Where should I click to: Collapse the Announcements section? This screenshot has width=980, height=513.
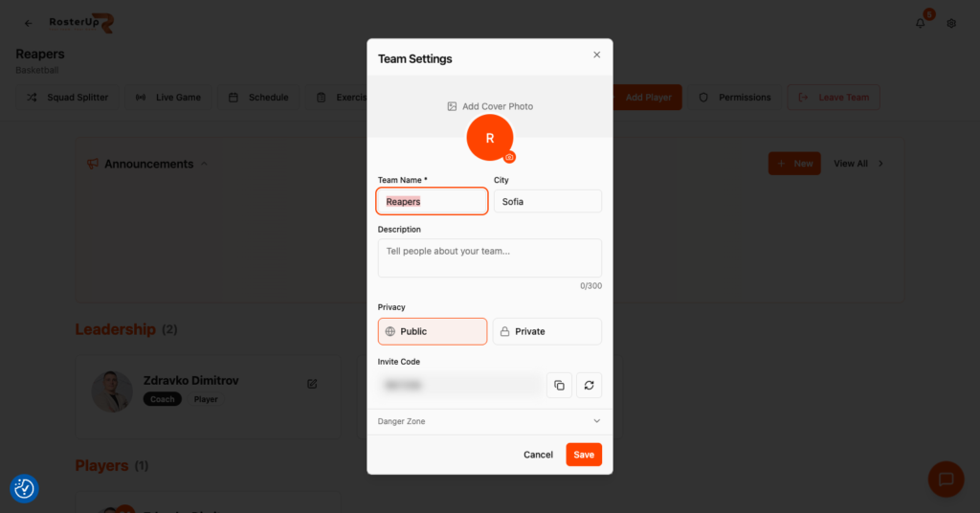point(205,164)
